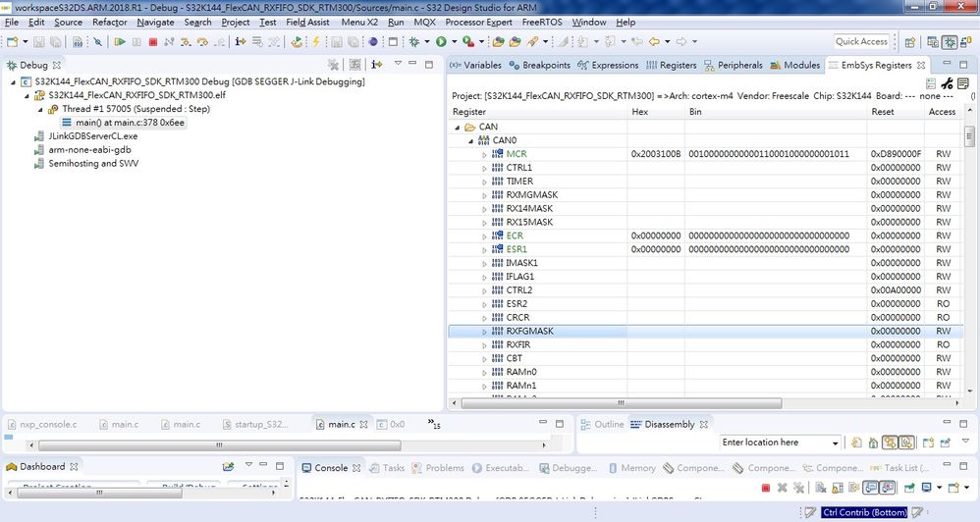980x522 pixels.
Task: Click the yellow lightning Flash icon
Action: pos(316,42)
